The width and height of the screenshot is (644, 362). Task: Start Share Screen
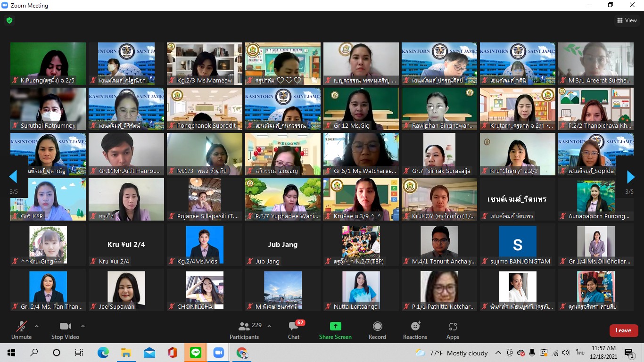[x=335, y=330]
